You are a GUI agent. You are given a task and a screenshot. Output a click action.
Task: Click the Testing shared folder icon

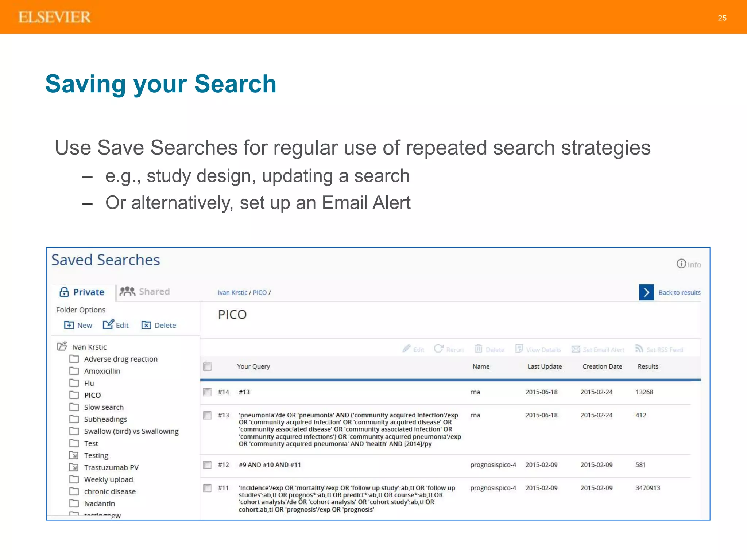tap(74, 455)
